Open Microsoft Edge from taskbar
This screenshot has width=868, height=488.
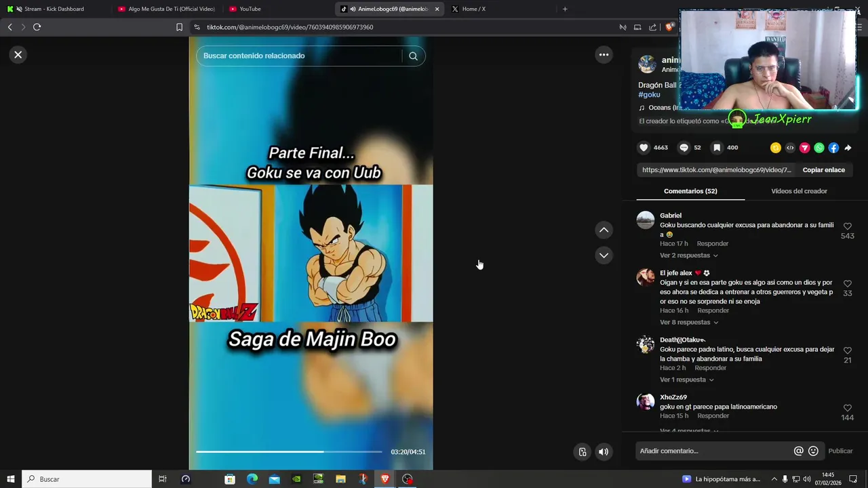252,479
